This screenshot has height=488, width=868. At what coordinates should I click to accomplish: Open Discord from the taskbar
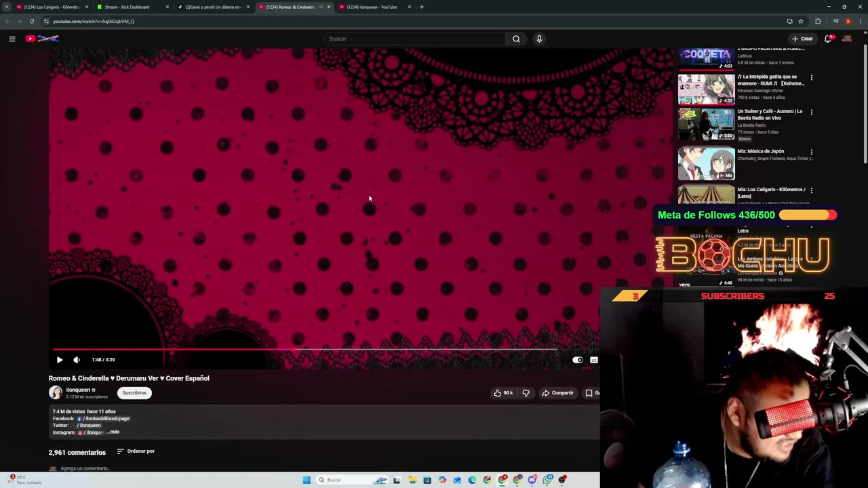point(533,480)
